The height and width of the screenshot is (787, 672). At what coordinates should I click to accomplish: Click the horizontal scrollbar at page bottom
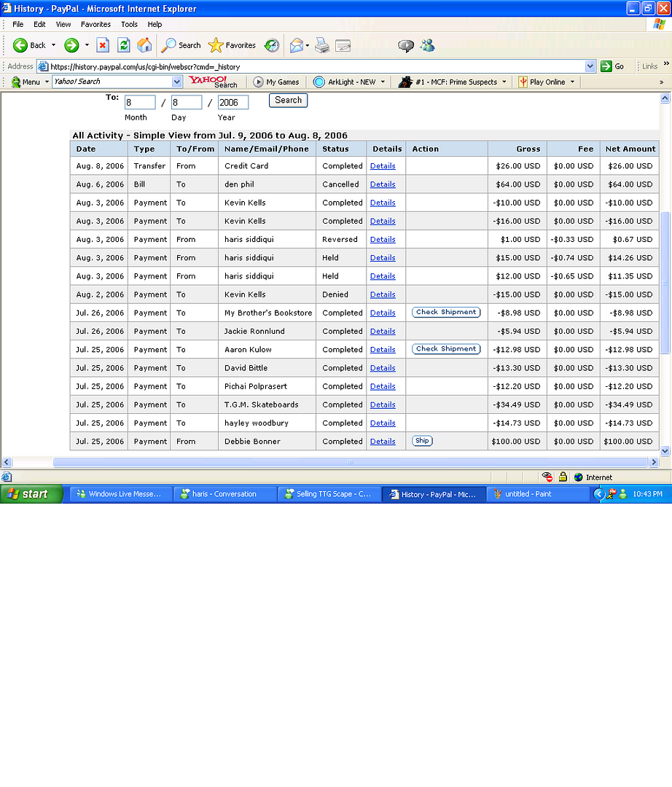coord(350,462)
